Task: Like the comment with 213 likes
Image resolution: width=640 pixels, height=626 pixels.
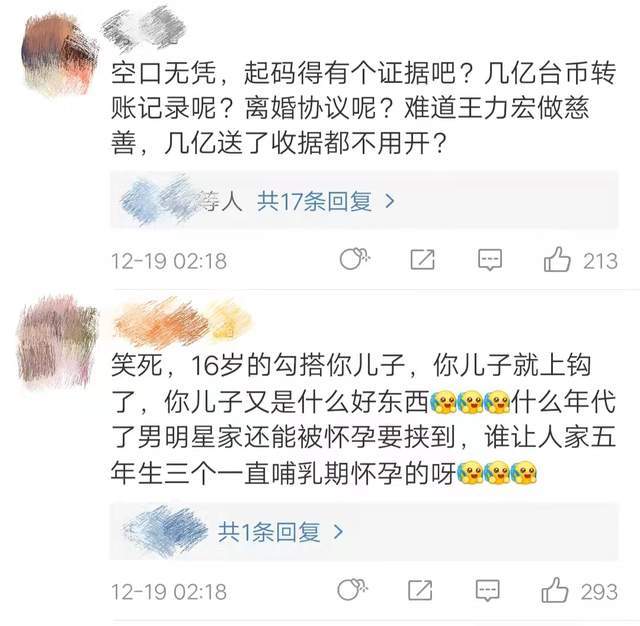Action: pos(557,260)
